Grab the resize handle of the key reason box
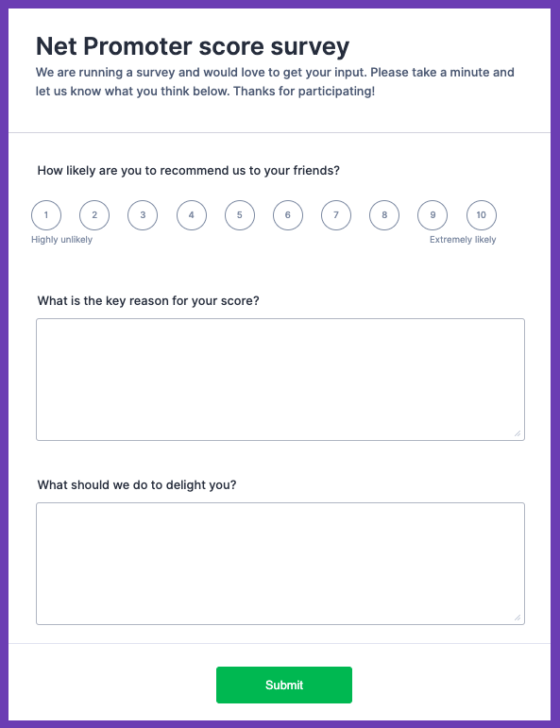The height and width of the screenshot is (728, 560). click(518, 433)
